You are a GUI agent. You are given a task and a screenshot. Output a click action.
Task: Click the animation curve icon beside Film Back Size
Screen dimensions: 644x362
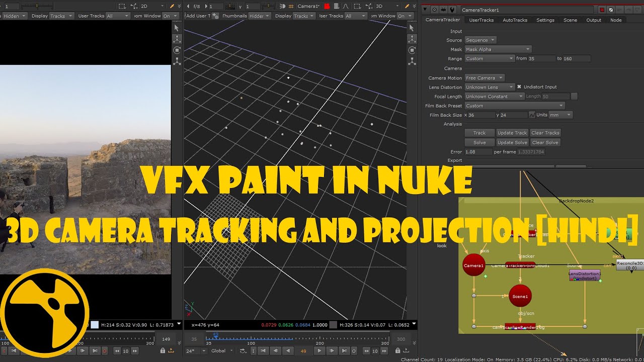[532, 115]
